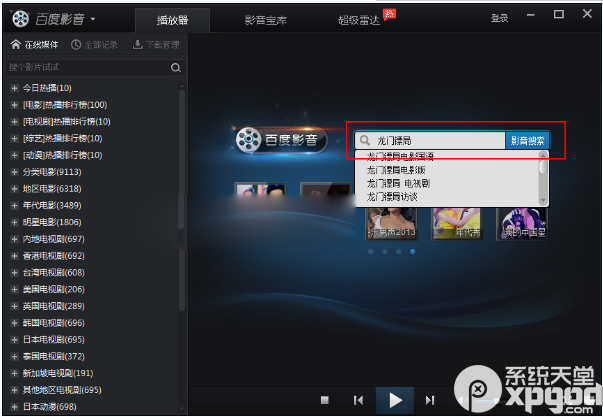603x417 pixels.
Task: Open the 百度影音 title dropdown arrow
Action: pyautogui.click(x=93, y=19)
